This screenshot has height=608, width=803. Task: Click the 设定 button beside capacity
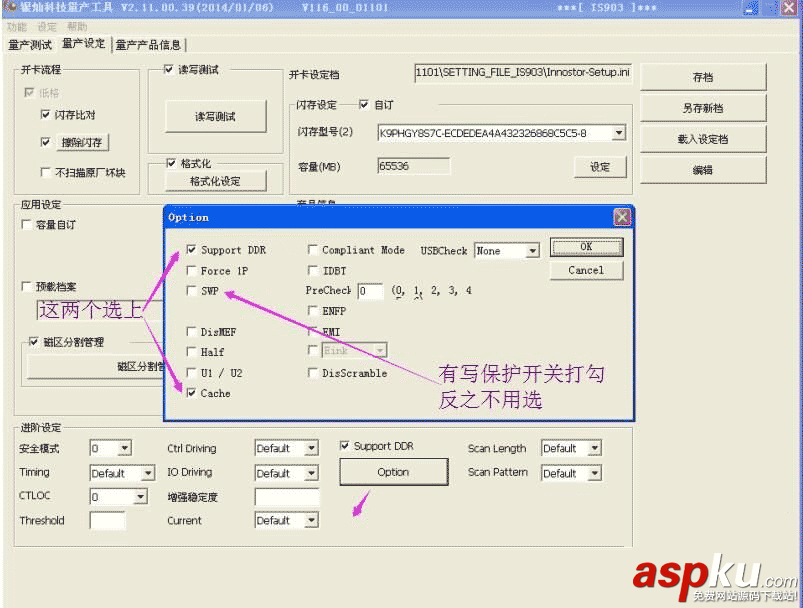point(600,167)
